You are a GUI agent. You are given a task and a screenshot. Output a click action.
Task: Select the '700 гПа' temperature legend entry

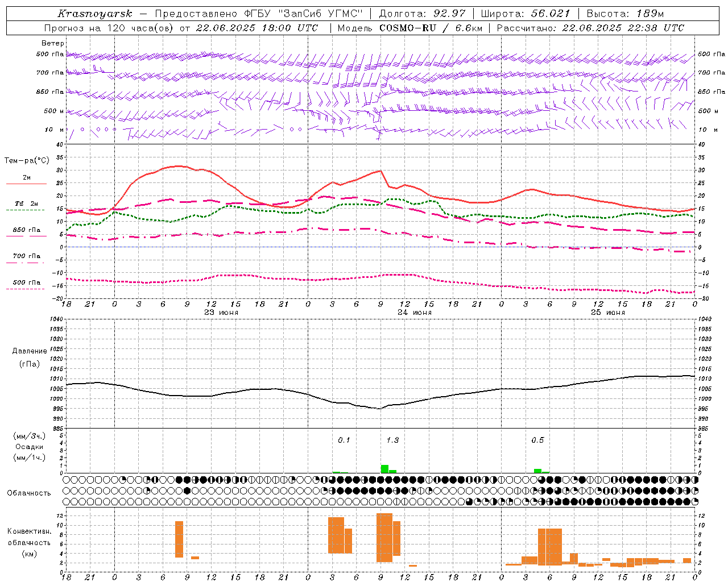pyautogui.click(x=27, y=256)
